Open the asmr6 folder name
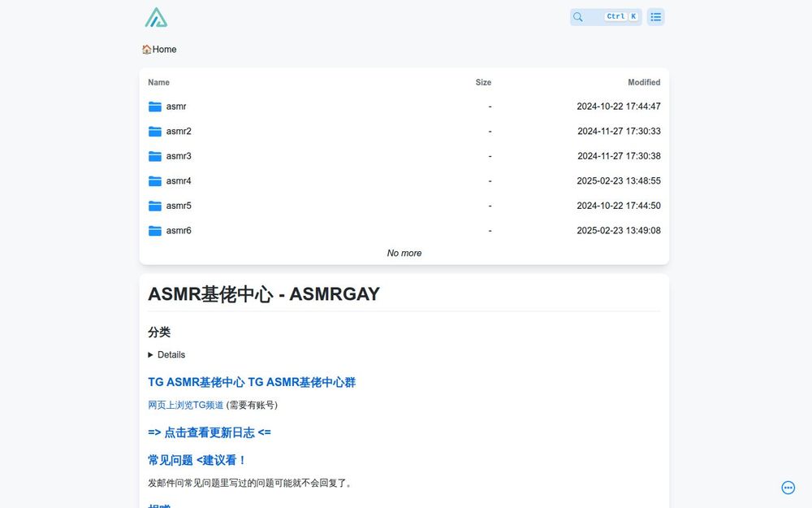Viewport: 812px width, 508px height. pyautogui.click(x=179, y=231)
